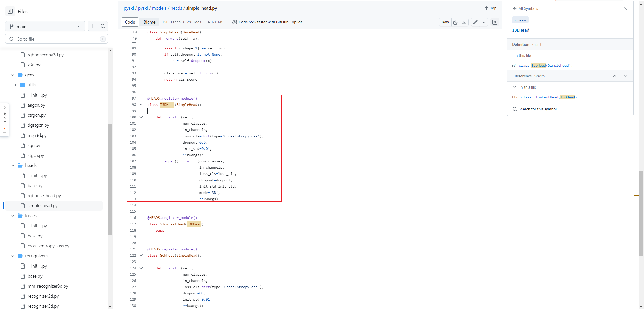Viewport: 644px width, 309px height.
Task: Copy raw file contents icon
Action: tap(456, 22)
